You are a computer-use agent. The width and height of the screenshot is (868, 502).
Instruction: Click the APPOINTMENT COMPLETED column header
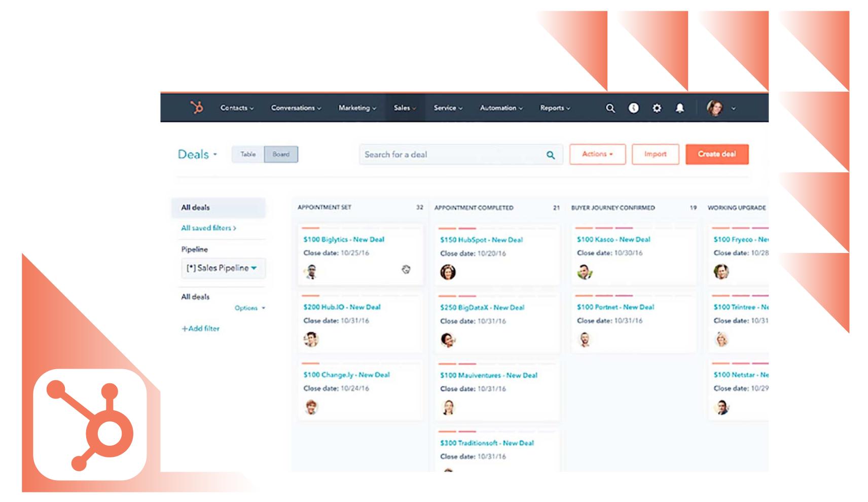(x=474, y=208)
